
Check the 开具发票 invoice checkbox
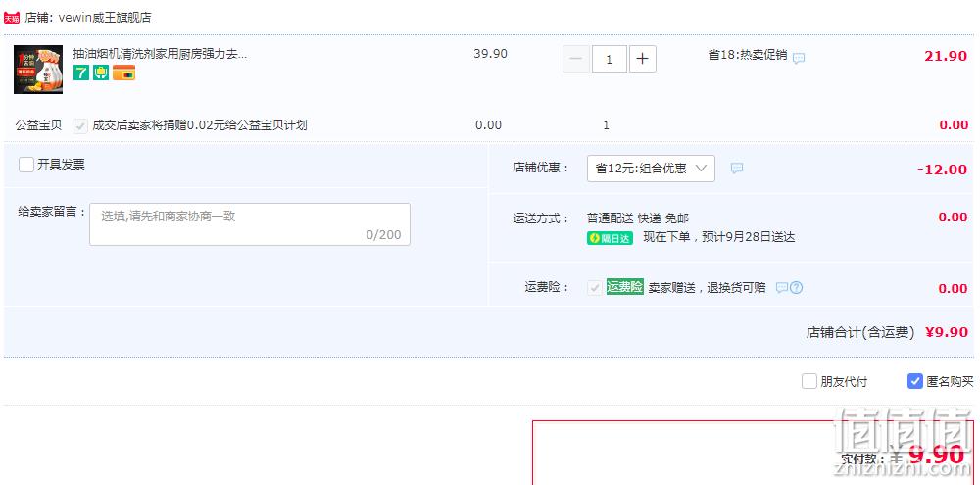pyautogui.click(x=26, y=165)
